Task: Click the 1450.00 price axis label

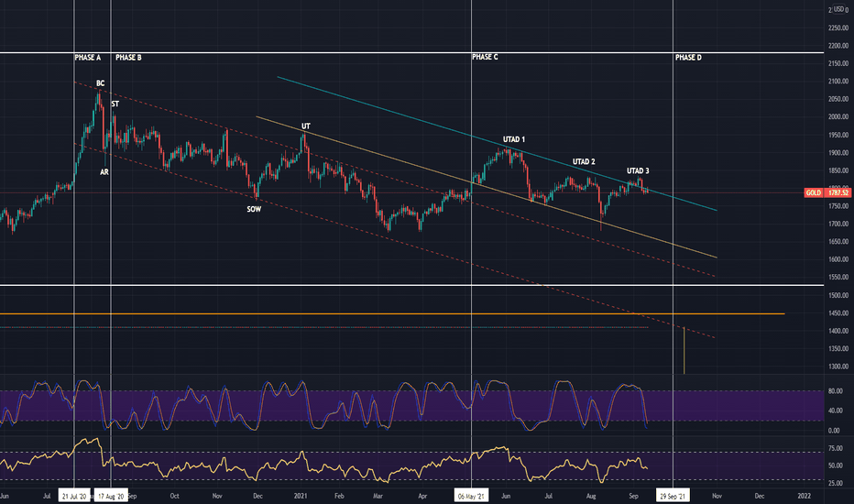Action: click(838, 312)
